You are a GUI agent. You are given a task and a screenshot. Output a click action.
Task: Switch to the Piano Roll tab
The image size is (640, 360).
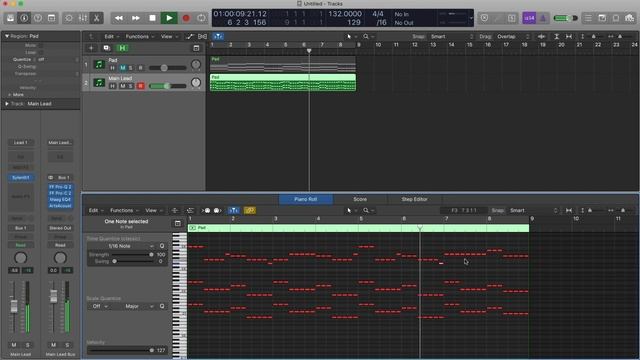tap(306, 199)
